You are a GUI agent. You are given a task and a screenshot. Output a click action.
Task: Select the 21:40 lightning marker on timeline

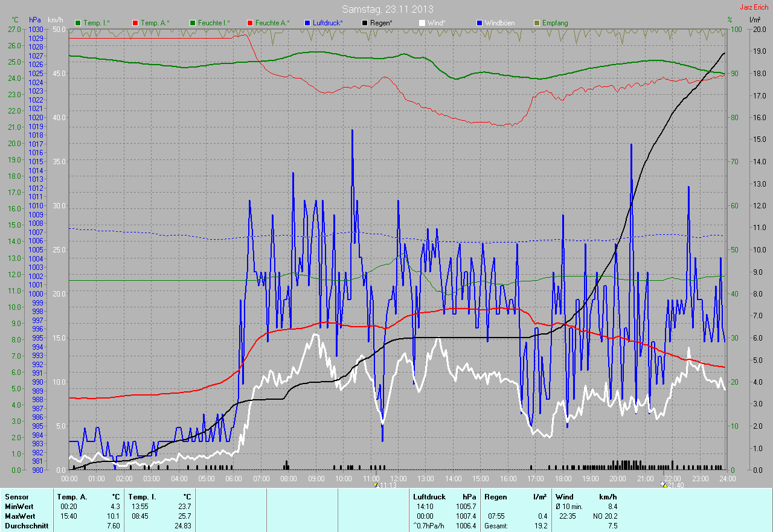663,485
